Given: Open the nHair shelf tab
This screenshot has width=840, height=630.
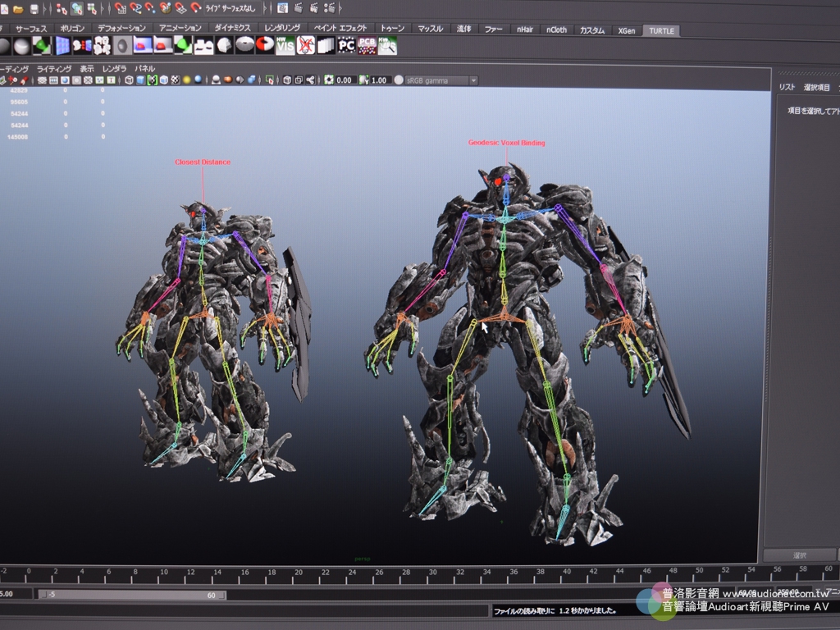Looking at the screenshot, I should coord(525,30).
